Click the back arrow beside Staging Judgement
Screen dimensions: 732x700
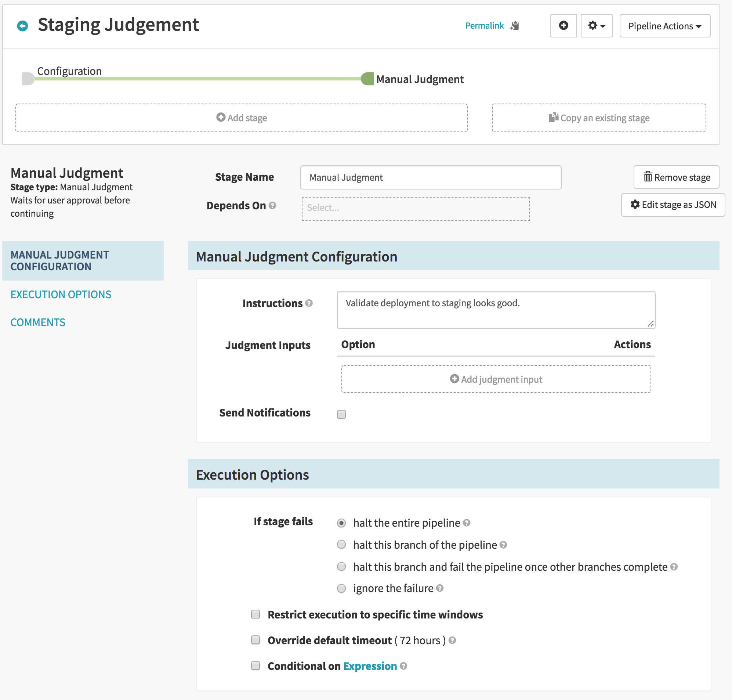22,26
